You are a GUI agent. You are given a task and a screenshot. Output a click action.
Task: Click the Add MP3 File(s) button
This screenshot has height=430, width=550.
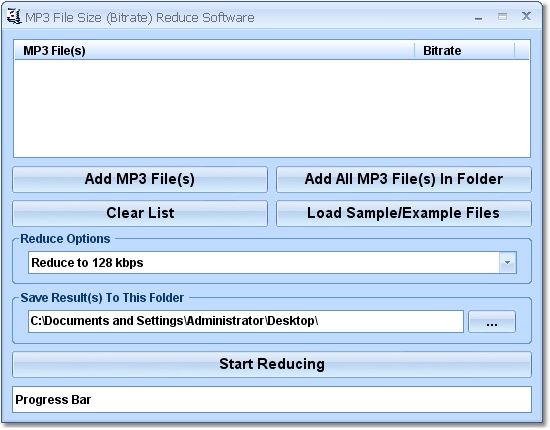(140, 179)
